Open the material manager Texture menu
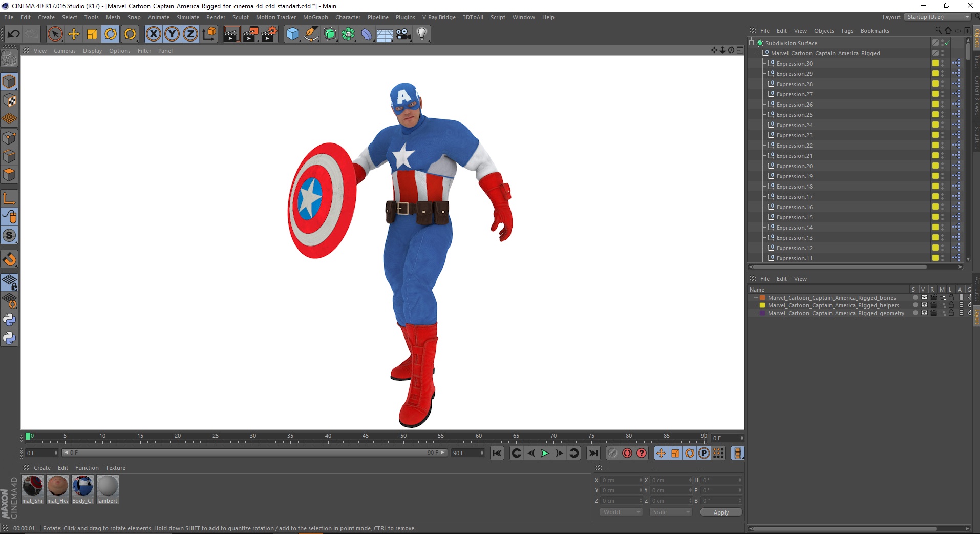This screenshot has height=534, width=980. tap(115, 468)
